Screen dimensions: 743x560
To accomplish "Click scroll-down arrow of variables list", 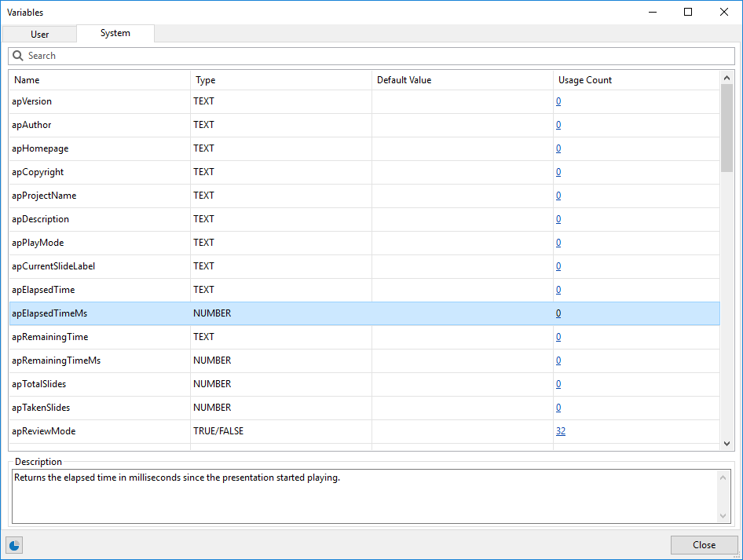I will (x=727, y=444).
